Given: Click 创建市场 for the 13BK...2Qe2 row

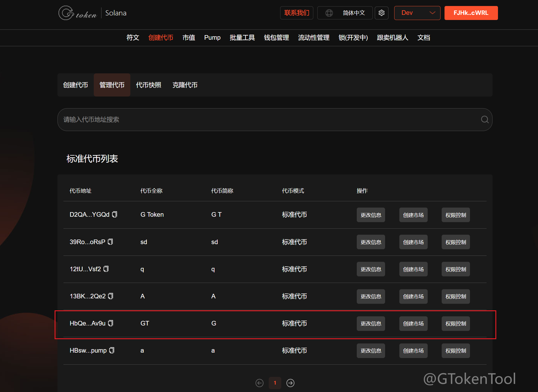Looking at the screenshot, I should [x=413, y=296].
